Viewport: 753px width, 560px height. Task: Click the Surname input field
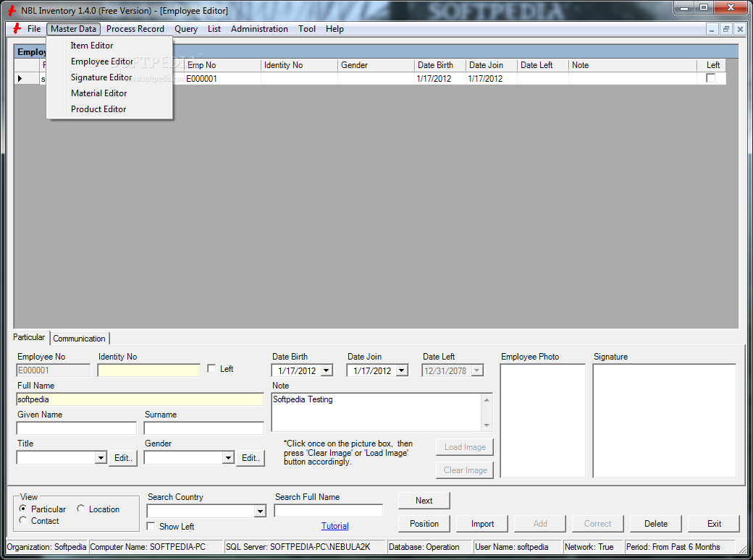204,428
